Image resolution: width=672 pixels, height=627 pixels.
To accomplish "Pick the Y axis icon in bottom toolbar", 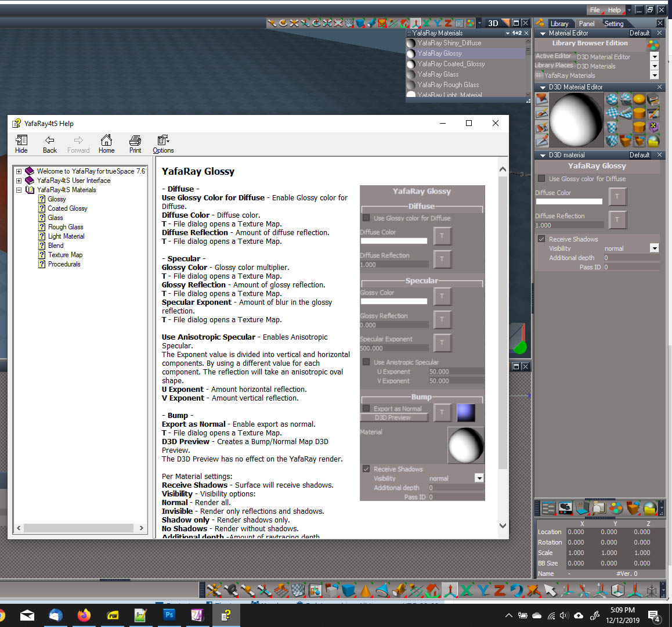I will tap(483, 590).
